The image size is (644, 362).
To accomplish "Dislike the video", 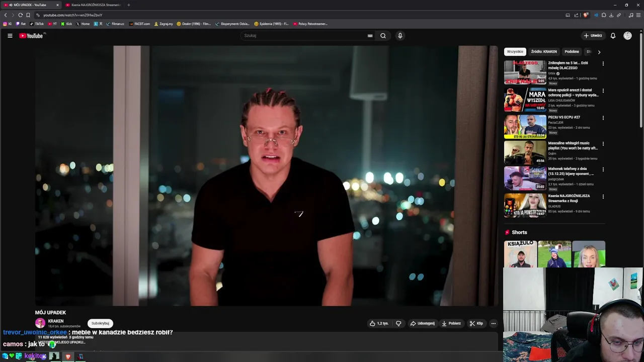I will [398, 323].
